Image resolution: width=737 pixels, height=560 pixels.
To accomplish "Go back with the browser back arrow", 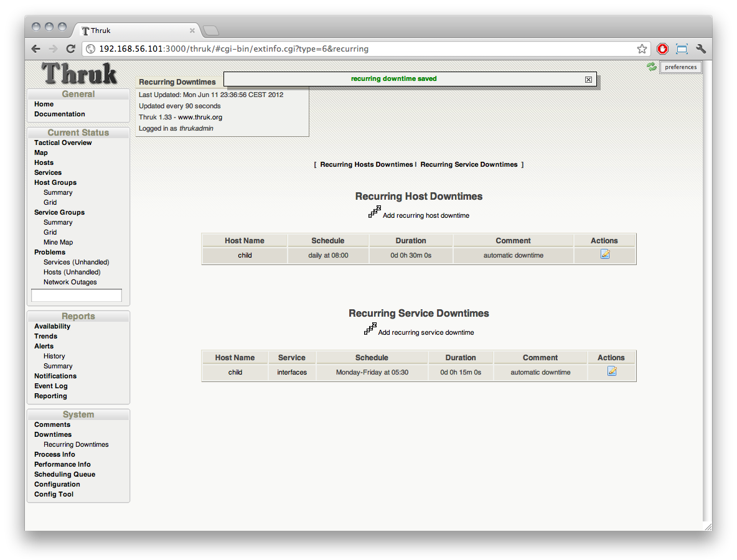I will (x=36, y=49).
